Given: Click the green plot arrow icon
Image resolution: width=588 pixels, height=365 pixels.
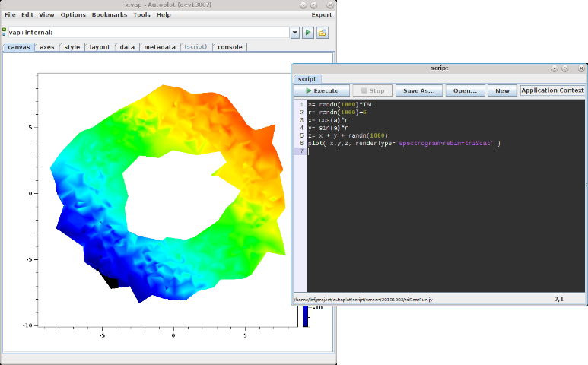Looking at the screenshot, I should click(x=308, y=33).
